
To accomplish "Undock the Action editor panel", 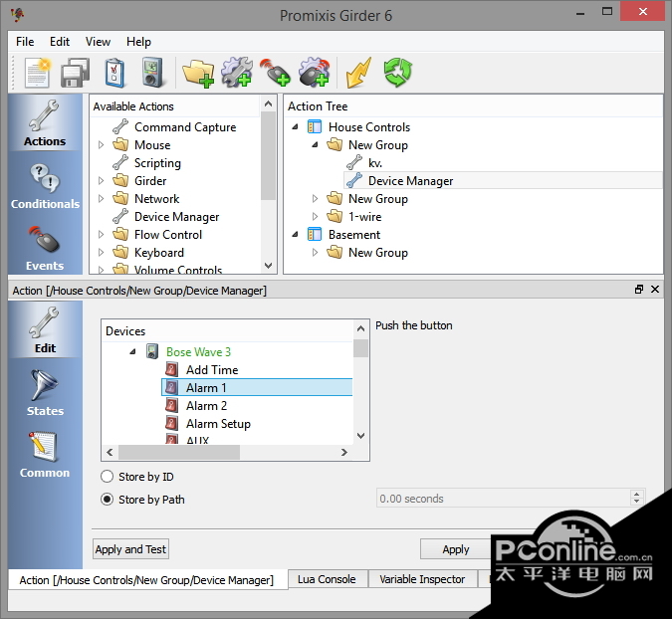I will click(x=638, y=290).
